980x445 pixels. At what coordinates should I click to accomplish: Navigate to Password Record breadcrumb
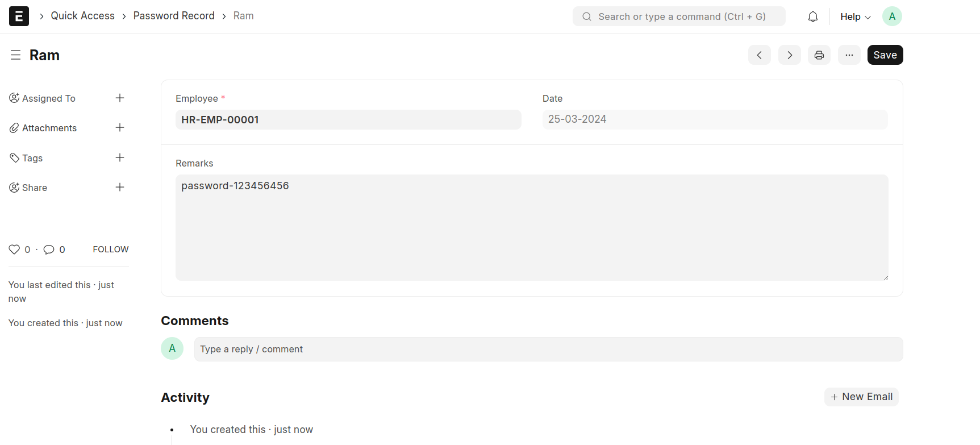(x=174, y=16)
